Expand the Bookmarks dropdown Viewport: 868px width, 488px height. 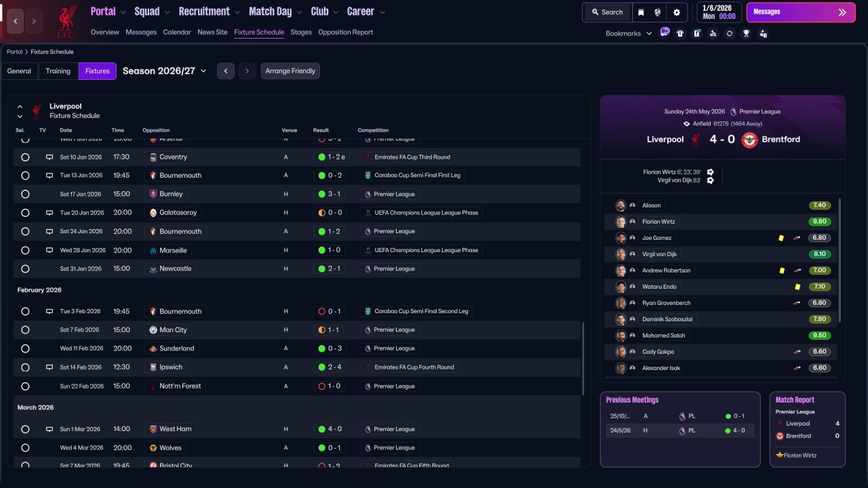click(x=629, y=33)
